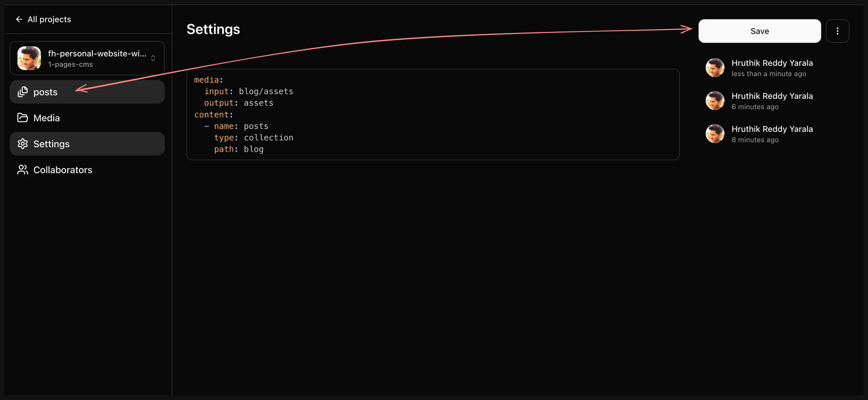Image resolution: width=868 pixels, height=400 pixels.
Task: Select Collaborators in the sidebar
Action: (x=63, y=170)
